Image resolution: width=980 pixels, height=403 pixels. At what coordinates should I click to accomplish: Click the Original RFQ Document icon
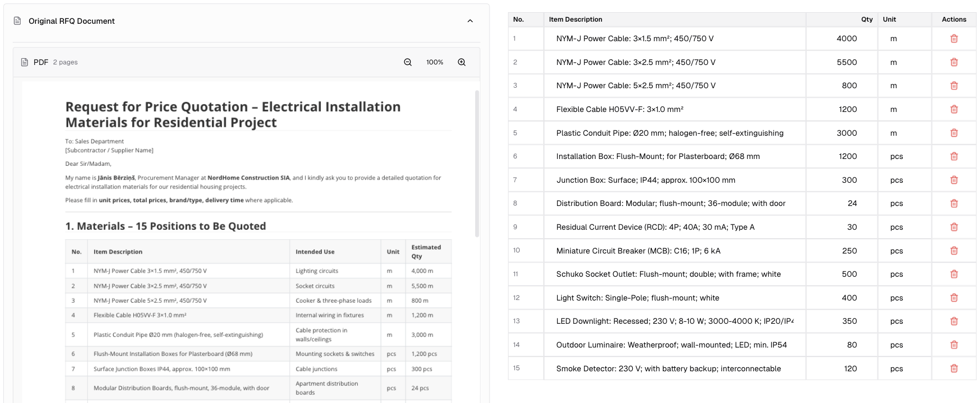pyautogui.click(x=17, y=21)
